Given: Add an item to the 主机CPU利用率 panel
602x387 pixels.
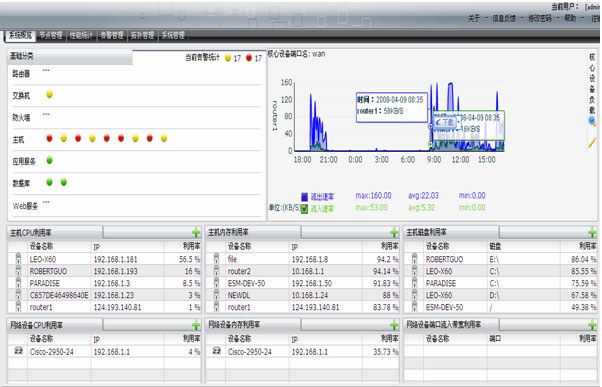Looking at the screenshot, I should pyautogui.click(x=196, y=232).
